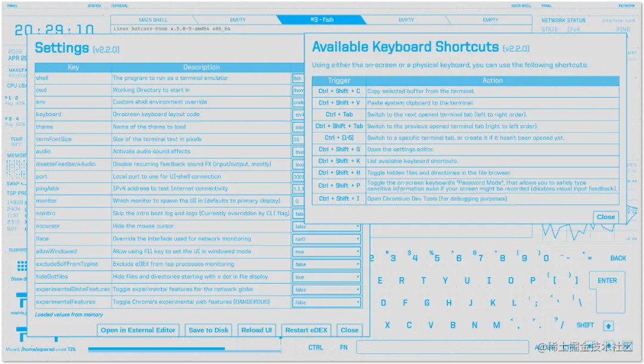Image resolution: width=644 pixels, height=364 pixels.
Task: Click the 'Ctrl + Shift + I' trigger cell
Action: [339, 198]
